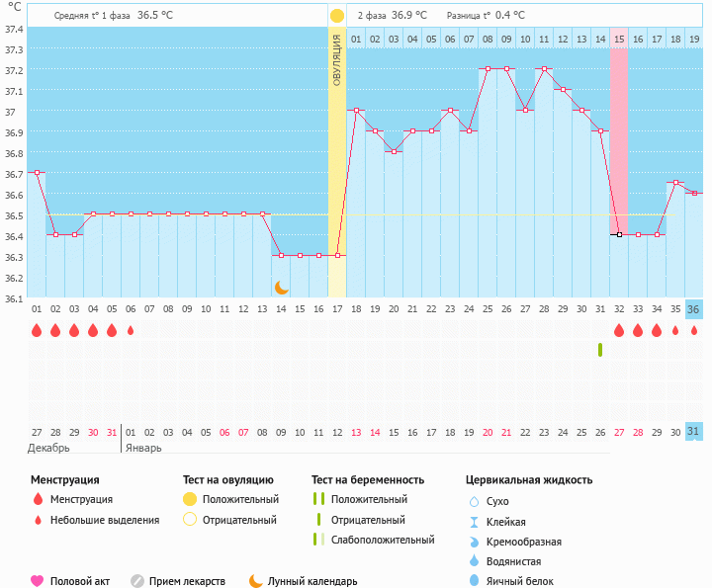Viewport: 712px width, 588px height.
Task: Click the lunar calendar moon on day 14
Action: pos(282,287)
